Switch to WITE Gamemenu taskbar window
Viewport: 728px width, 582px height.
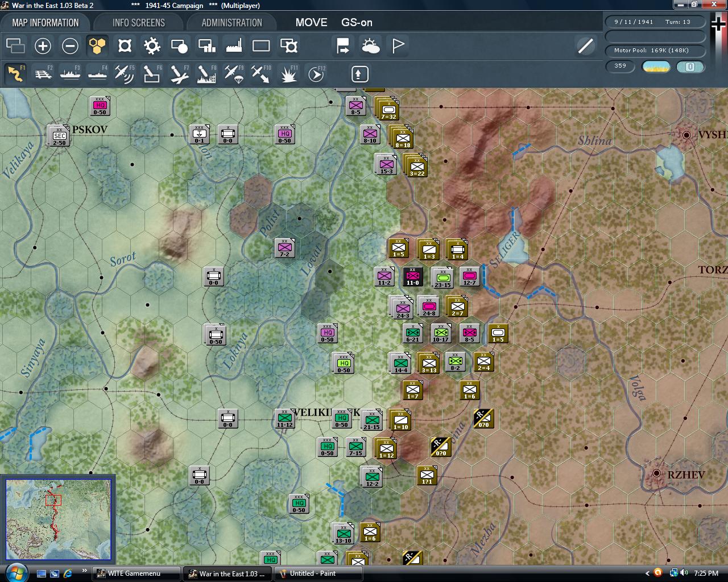136,573
